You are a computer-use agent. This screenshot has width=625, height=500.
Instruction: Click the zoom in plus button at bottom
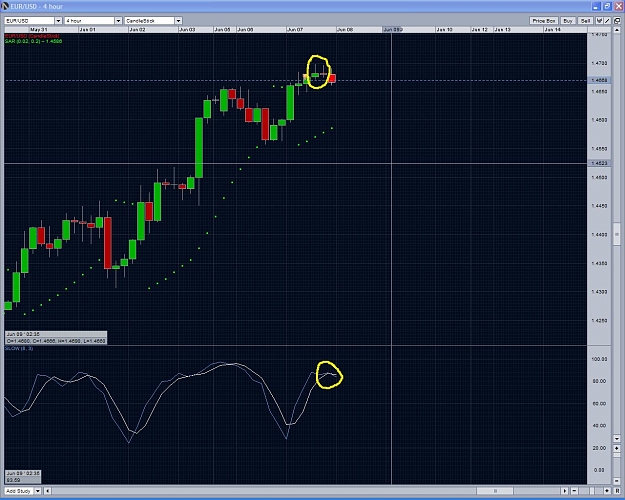coord(607,491)
